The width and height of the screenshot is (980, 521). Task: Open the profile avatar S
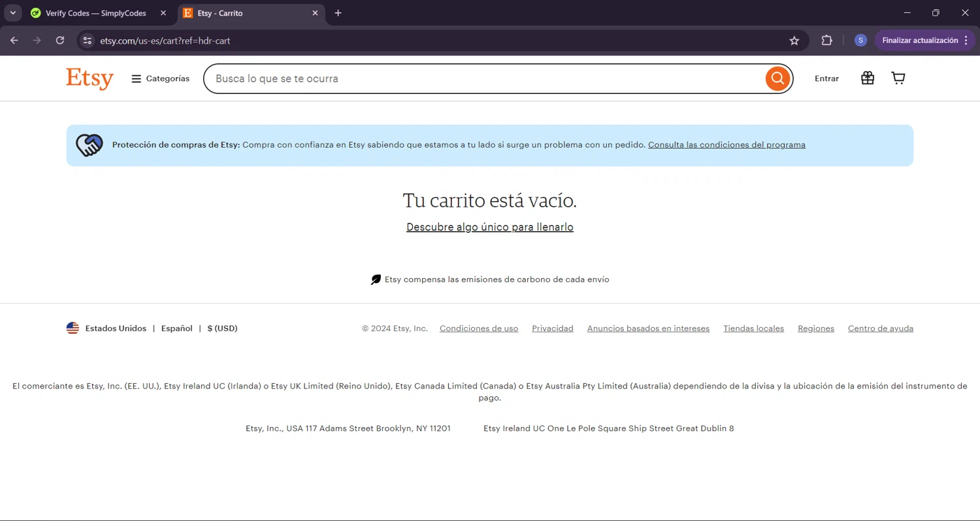tap(861, 40)
